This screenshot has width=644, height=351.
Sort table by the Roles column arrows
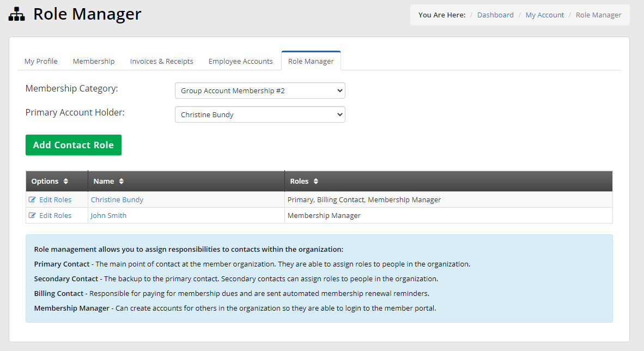(x=316, y=181)
